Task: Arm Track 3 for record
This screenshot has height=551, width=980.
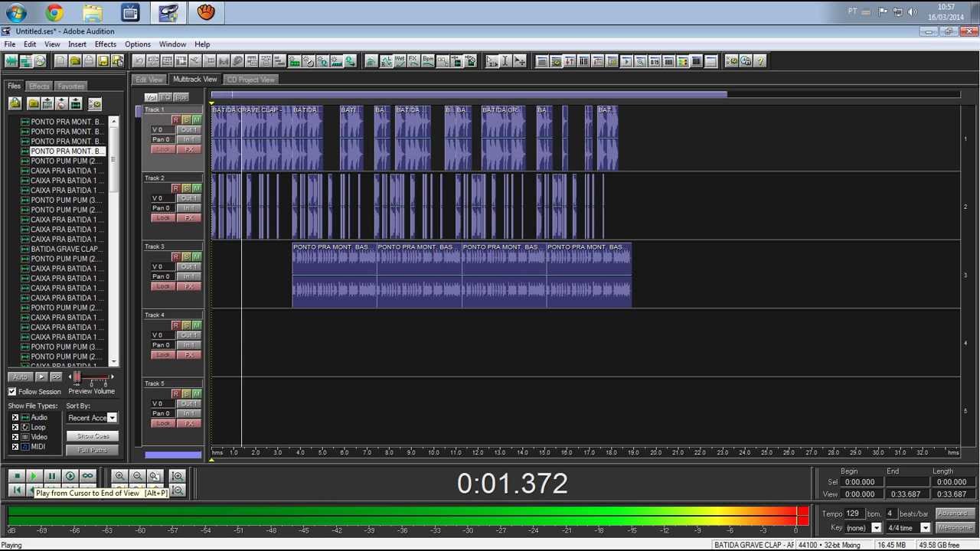Action: 175,257
